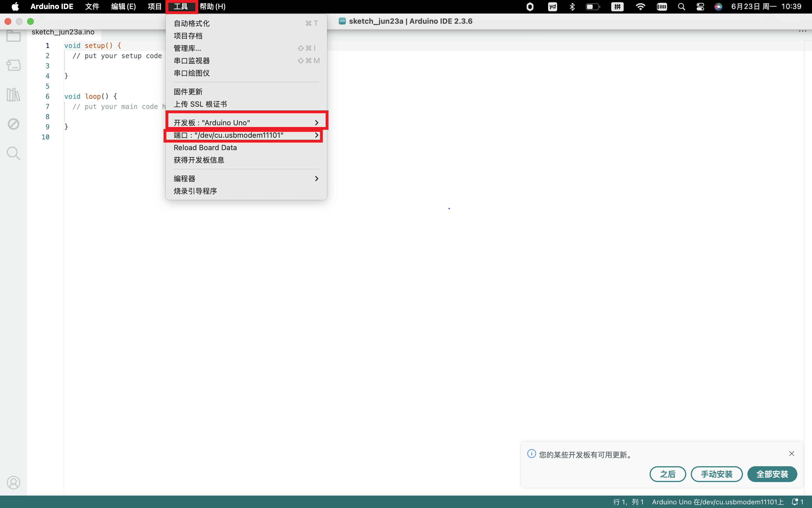812x508 pixels.
Task: Open the 编辑 (E) menu
Action: [x=123, y=6]
